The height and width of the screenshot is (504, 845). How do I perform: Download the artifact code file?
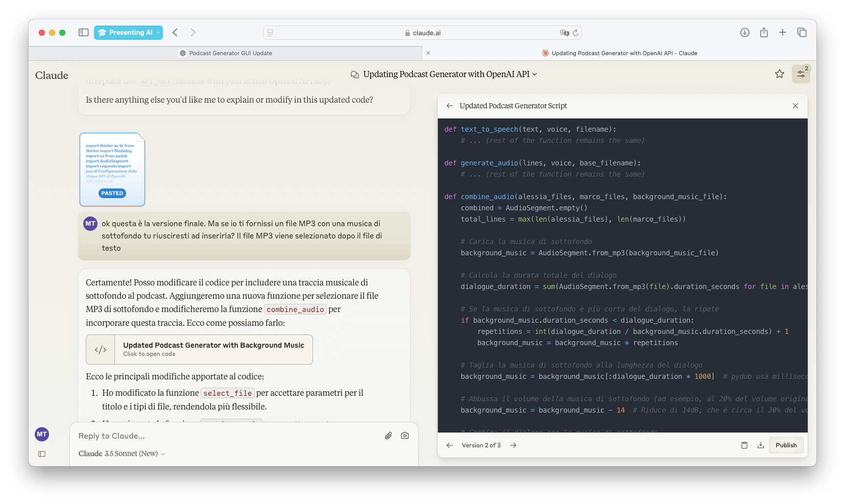coord(761,445)
